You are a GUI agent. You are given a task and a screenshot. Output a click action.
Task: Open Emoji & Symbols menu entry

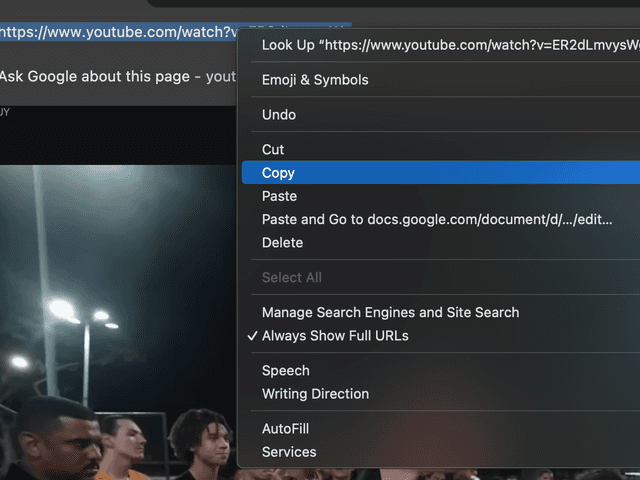pyautogui.click(x=441, y=80)
